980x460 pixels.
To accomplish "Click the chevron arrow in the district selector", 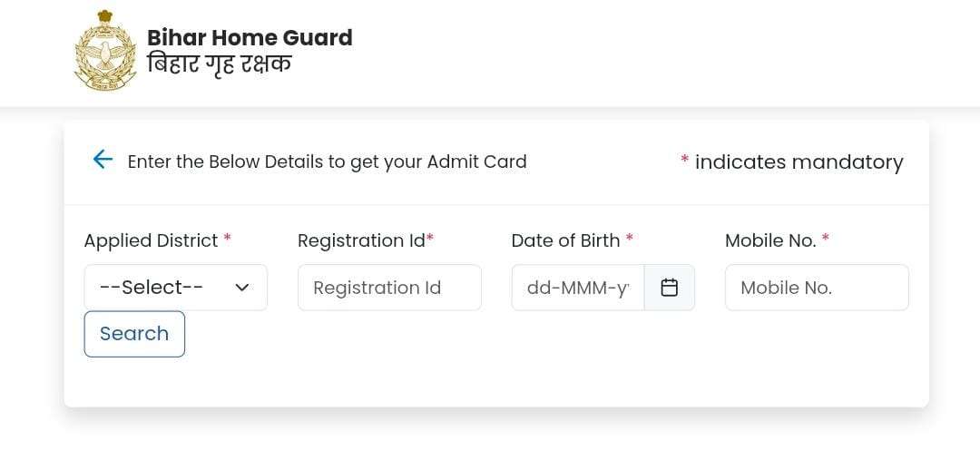I will [242, 288].
